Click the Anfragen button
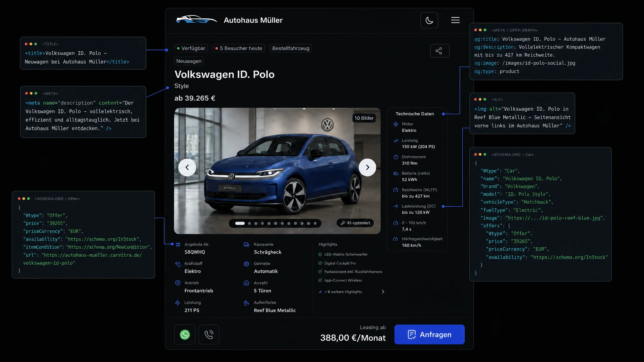 pos(429,334)
